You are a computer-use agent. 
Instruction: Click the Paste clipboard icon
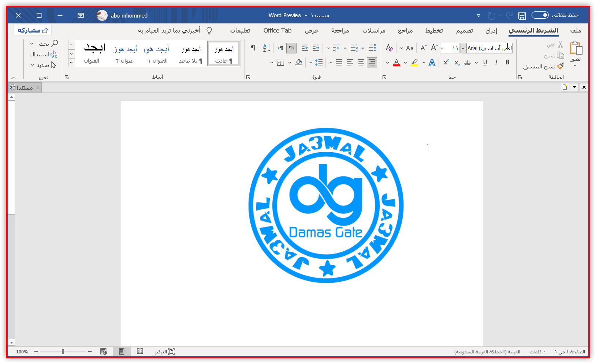[575, 48]
